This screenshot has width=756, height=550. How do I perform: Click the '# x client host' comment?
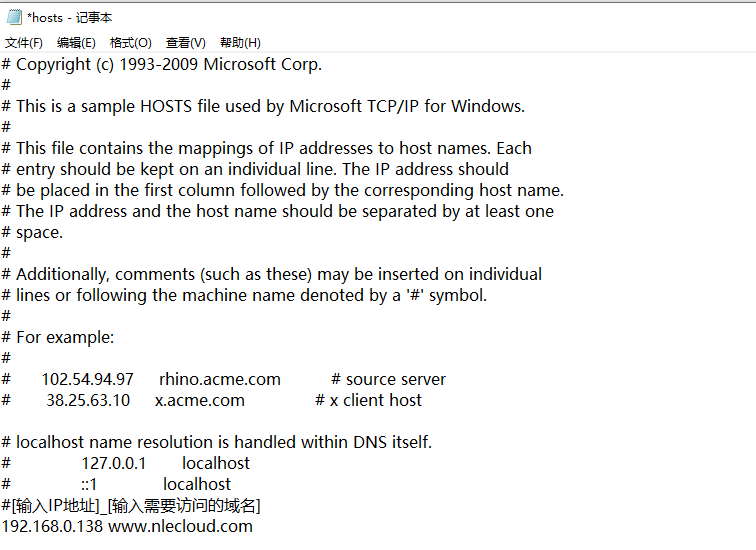coord(368,401)
